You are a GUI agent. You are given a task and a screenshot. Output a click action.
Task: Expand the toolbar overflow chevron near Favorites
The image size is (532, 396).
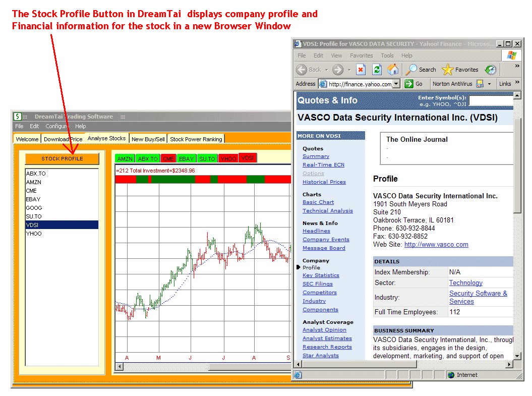point(517,66)
